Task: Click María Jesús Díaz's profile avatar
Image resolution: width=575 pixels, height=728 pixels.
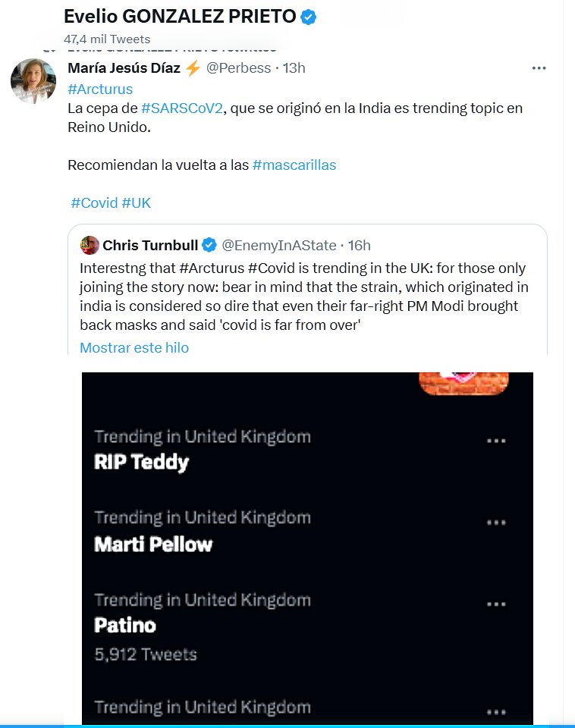Action: pyautogui.click(x=33, y=80)
